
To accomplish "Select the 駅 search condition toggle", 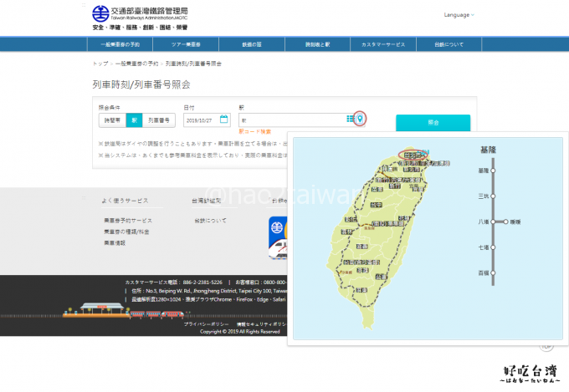I will pos(134,120).
